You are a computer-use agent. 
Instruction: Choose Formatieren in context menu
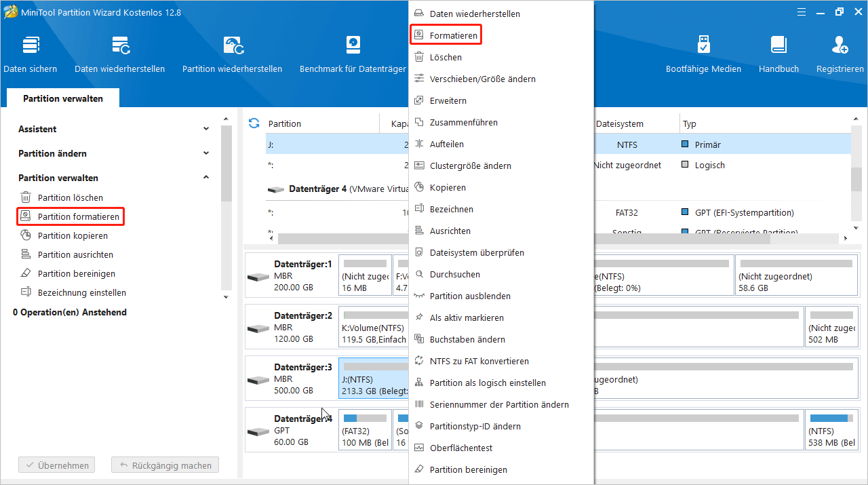pos(446,35)
